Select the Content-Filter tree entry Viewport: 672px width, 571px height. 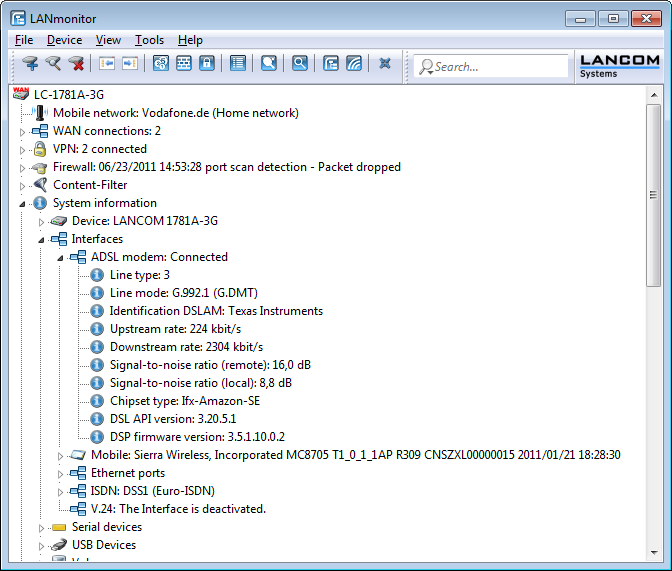90,185
